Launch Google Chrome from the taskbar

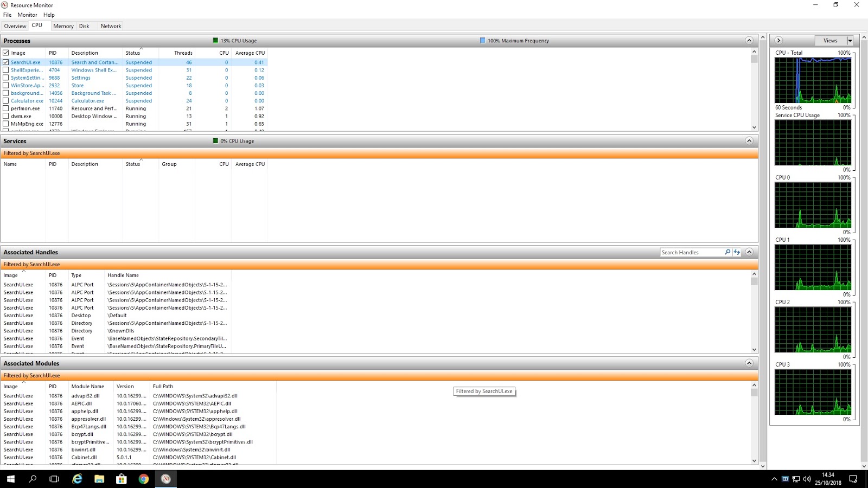[144, 479]
